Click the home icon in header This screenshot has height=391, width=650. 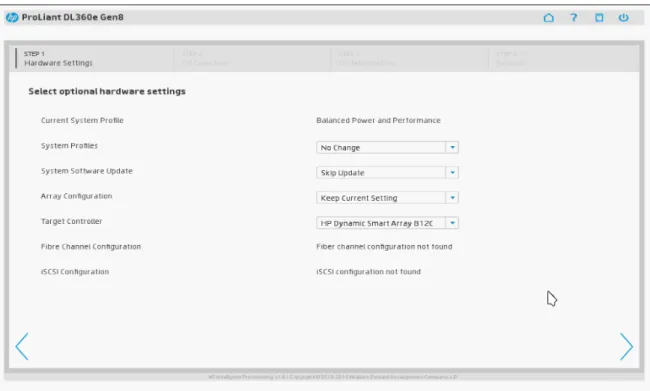[x=548, y=17]
